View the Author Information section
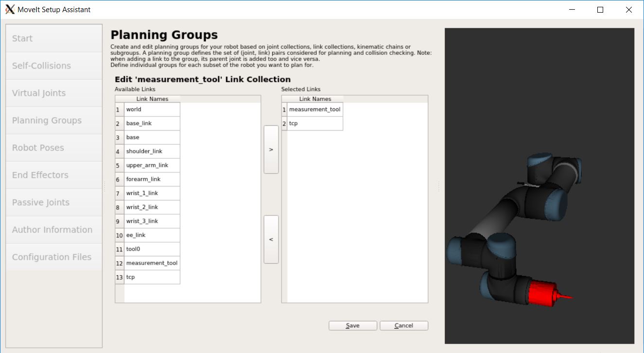 [53, 229]
